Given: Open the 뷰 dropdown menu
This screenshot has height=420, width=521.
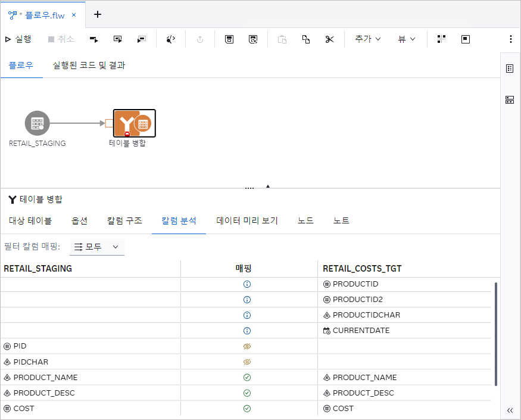Looking at the screenshot, I should pyautogui.click(x=407, y=39).
